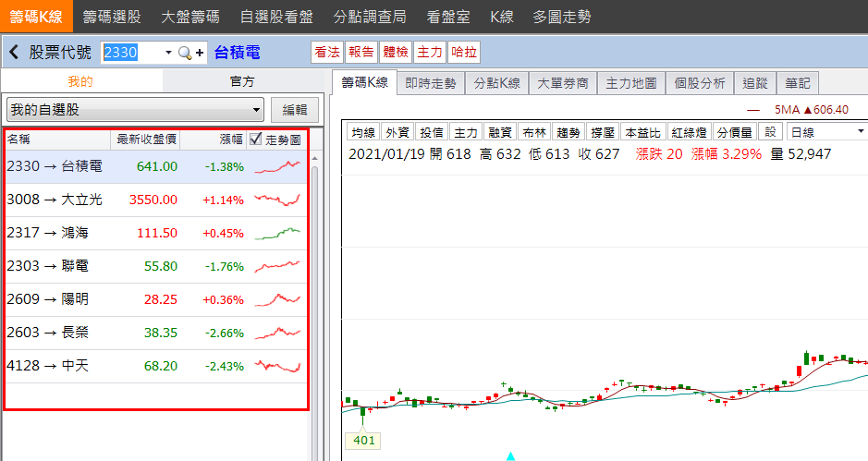
Task: Toggle the 主力 chart indicator
Action: coord(466,132)
